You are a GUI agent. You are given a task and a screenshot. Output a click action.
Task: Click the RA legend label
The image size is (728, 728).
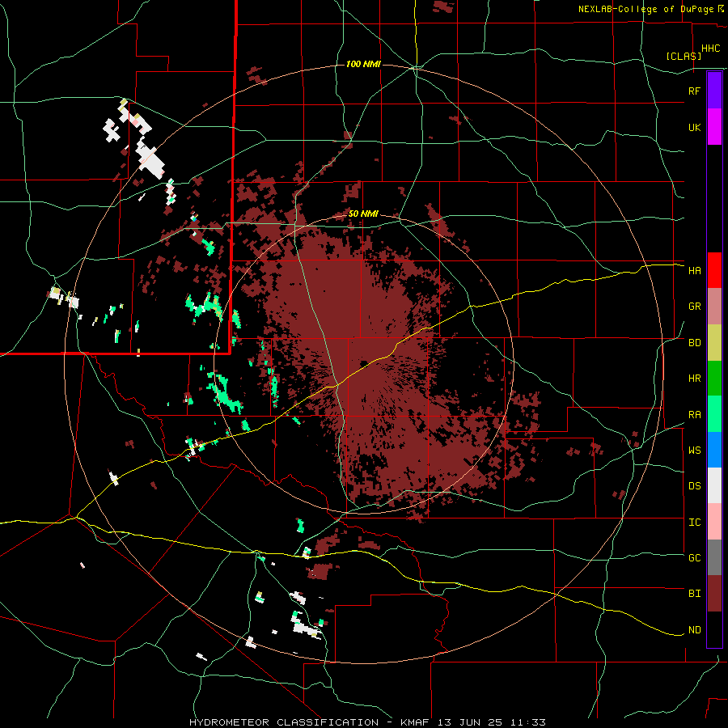[x=694, y=415]
